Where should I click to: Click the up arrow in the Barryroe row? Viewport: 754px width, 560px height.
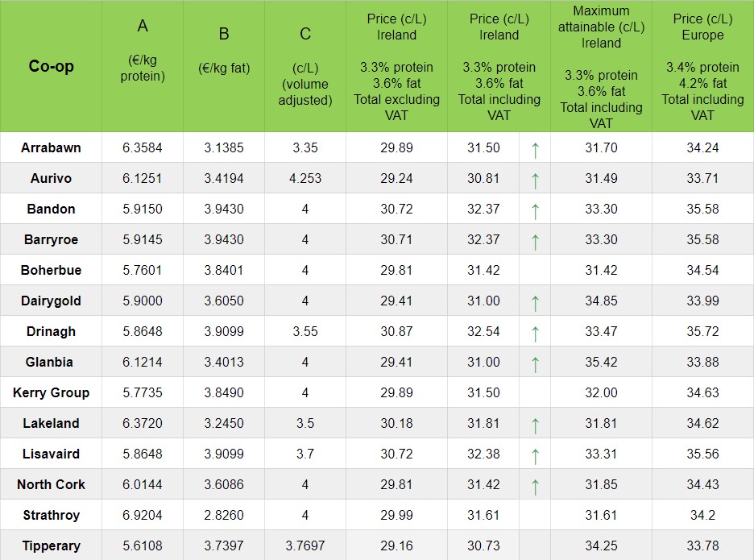[x=534, y=240]
